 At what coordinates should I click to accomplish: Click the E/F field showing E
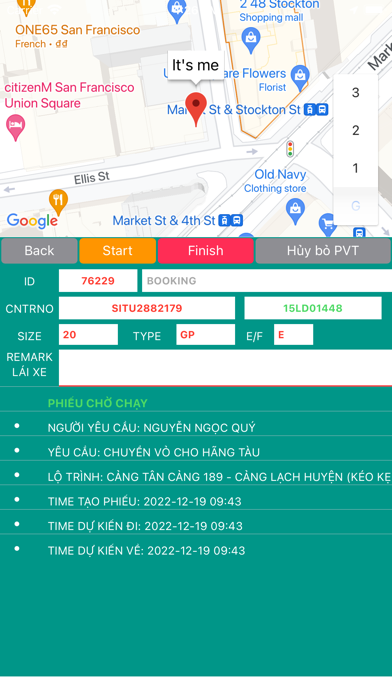click(293, 335)
